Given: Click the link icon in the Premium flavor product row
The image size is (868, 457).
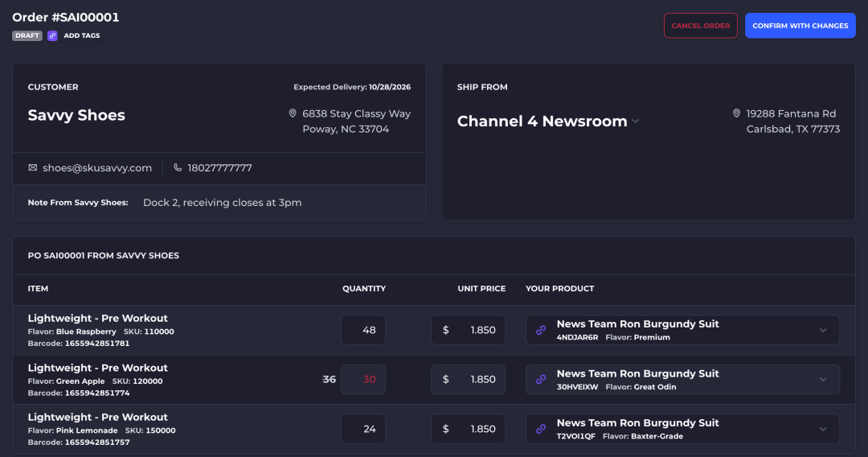Looking at the screenshot, I should pyautogui.click(x=541, y=330).
